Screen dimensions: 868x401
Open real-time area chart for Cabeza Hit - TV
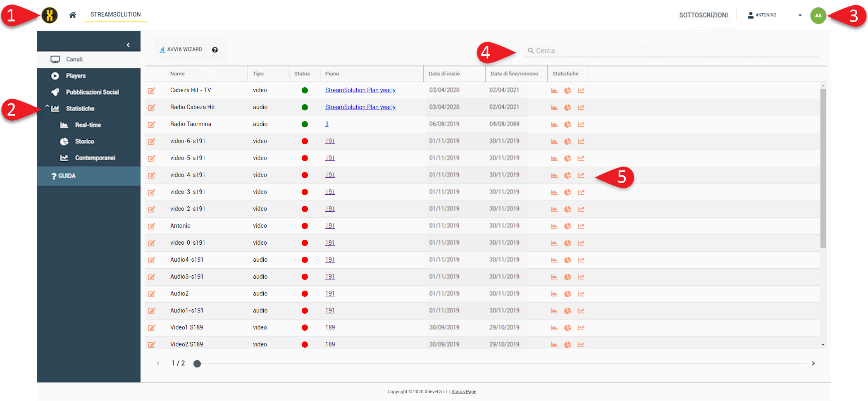[554, 91]
